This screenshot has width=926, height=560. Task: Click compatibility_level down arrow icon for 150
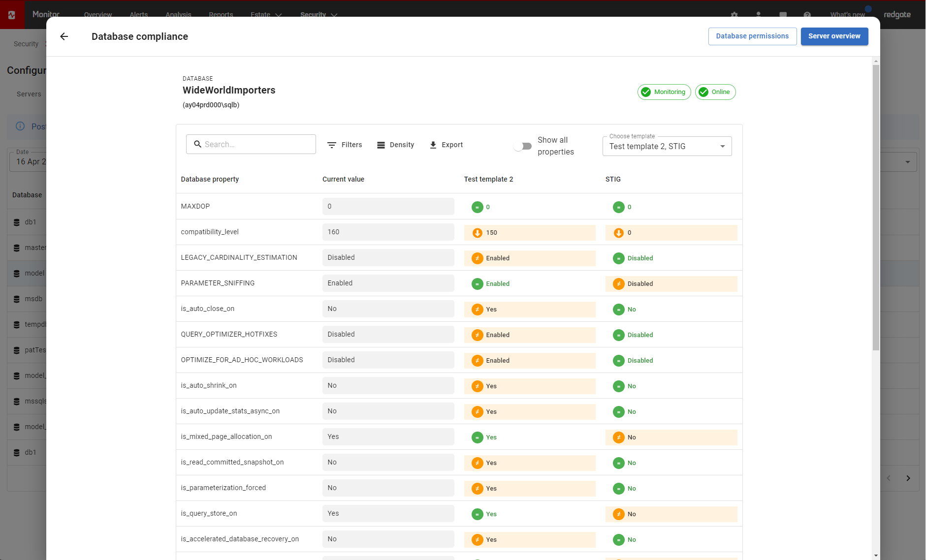[x=477, y=233]
